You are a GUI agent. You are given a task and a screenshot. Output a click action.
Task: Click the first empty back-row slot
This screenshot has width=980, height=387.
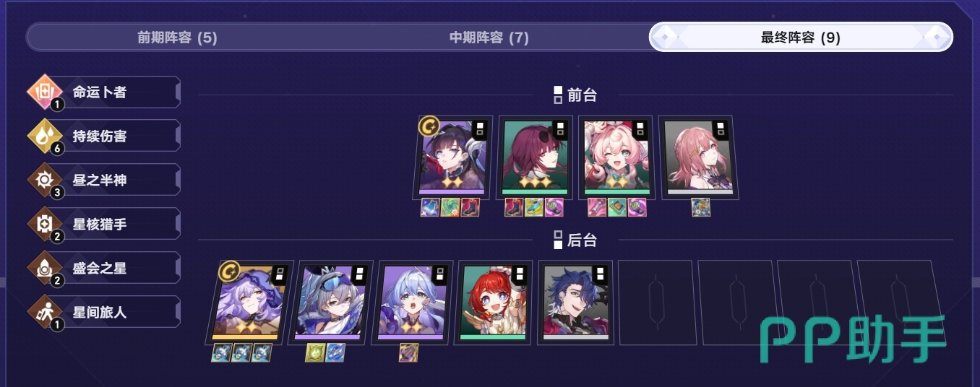coord(655,302)
